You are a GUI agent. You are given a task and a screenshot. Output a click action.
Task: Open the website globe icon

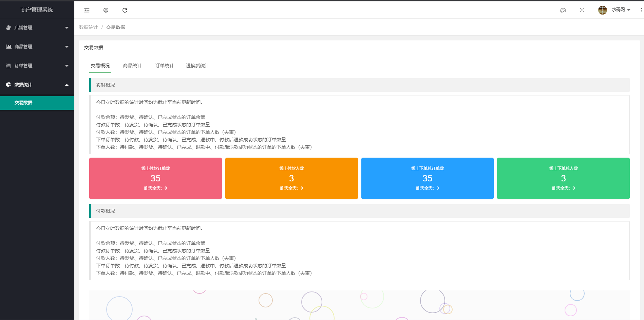tap(106, 10)
